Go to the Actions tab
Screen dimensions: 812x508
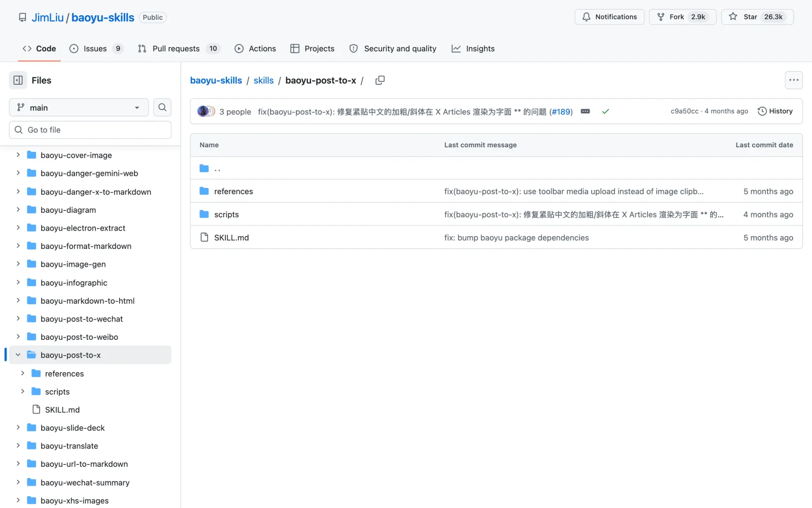pyautogui.click(x=255, y=49)
